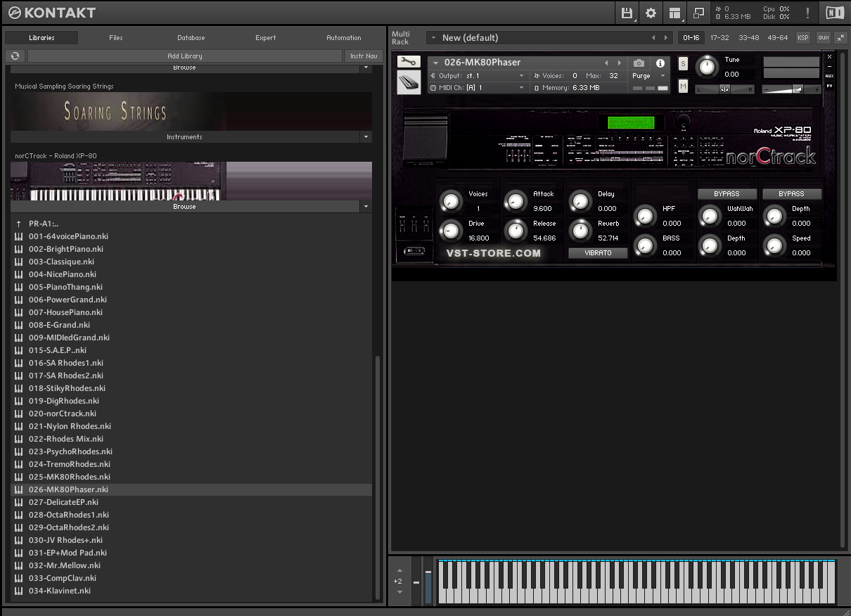The height and width of the screenshot is (616, 851).
Task: Remove the instrument with its X icon
Action: point(829,56)
